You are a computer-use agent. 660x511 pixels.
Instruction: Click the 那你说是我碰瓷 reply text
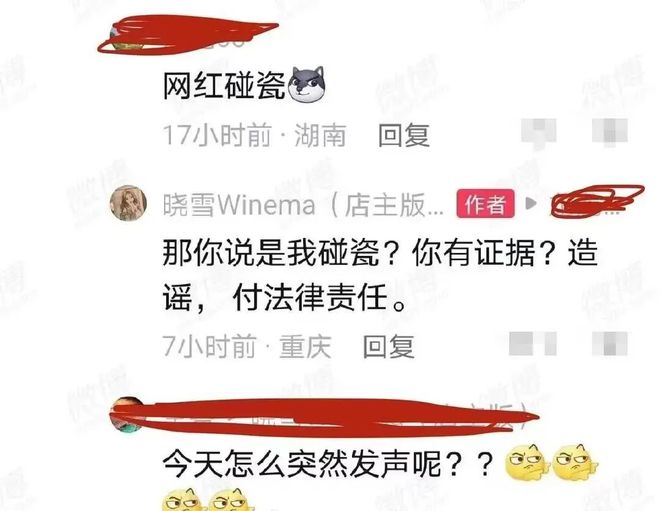click(380, 275)
